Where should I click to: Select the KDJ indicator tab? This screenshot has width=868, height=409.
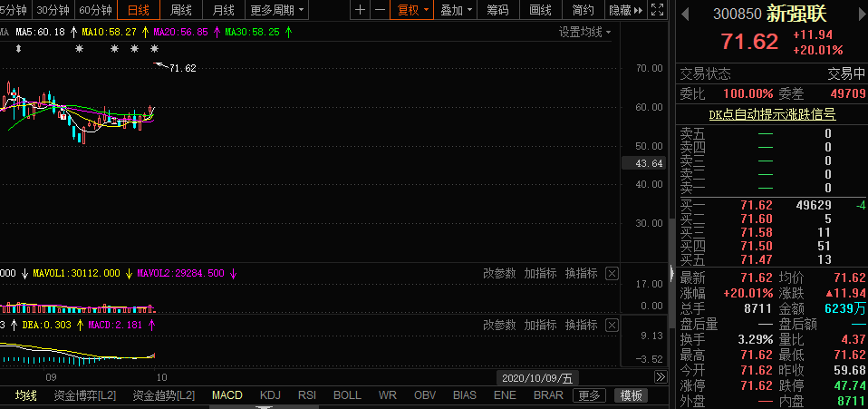coord(270,395)
